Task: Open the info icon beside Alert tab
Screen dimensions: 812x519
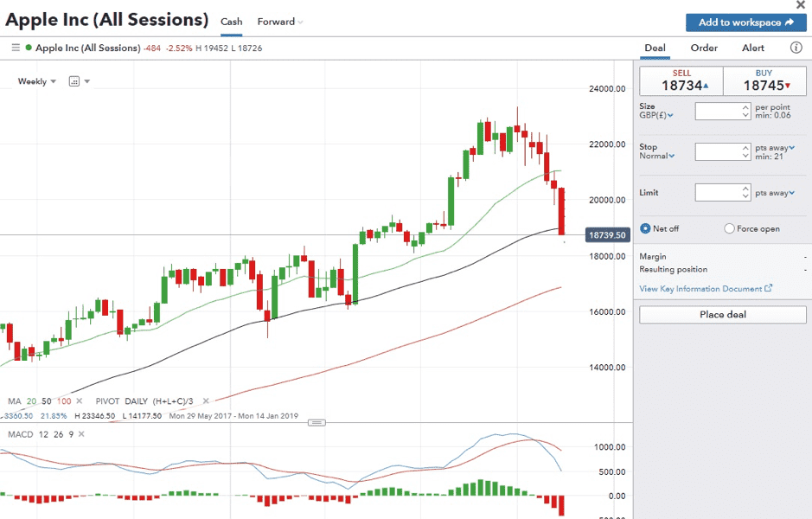Action: coord(796,48)
